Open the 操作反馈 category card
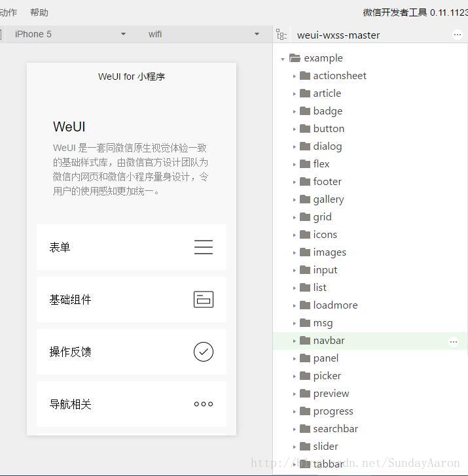Viewport: 468px width, 476px height. tap(132, 352)
